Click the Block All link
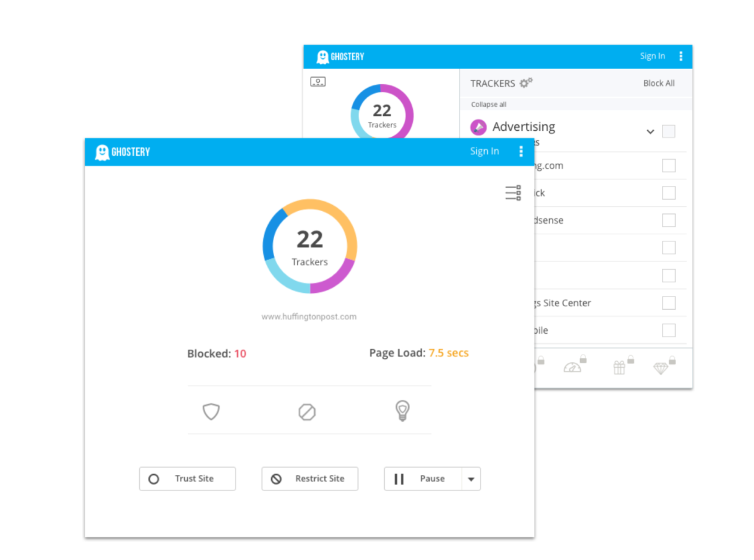The width and height of the screenshot is (754, 560). pyautogui.click(x=658, y=83)
